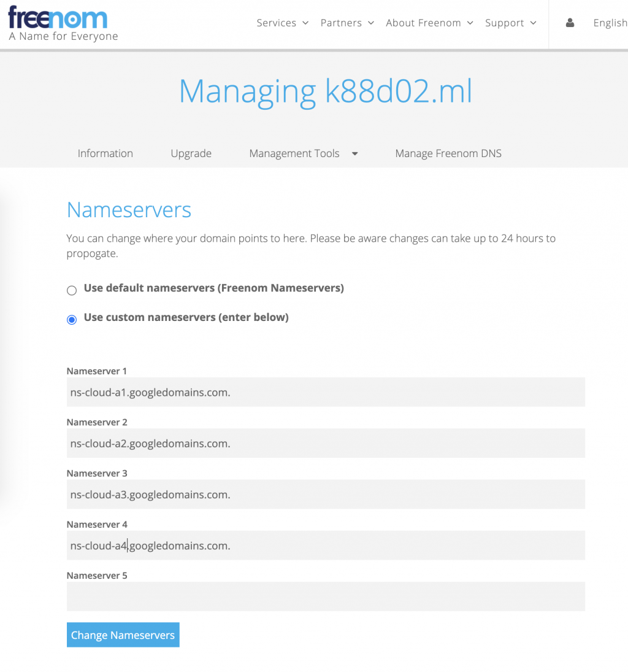Click the 'Use custom nameservers (enter below)' label
The width and height of the screenshot is (628, 672).
(186, 317)
